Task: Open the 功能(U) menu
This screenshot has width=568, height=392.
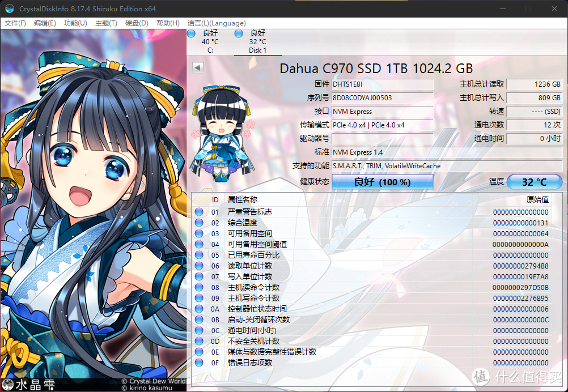Action: 74,23
